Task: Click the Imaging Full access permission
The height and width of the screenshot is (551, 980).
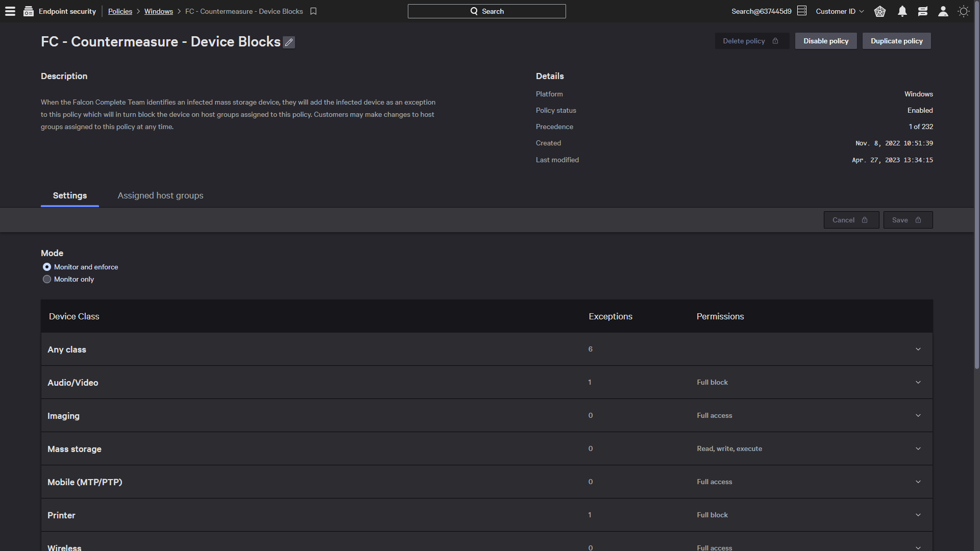Action: [x=715, y=416]
